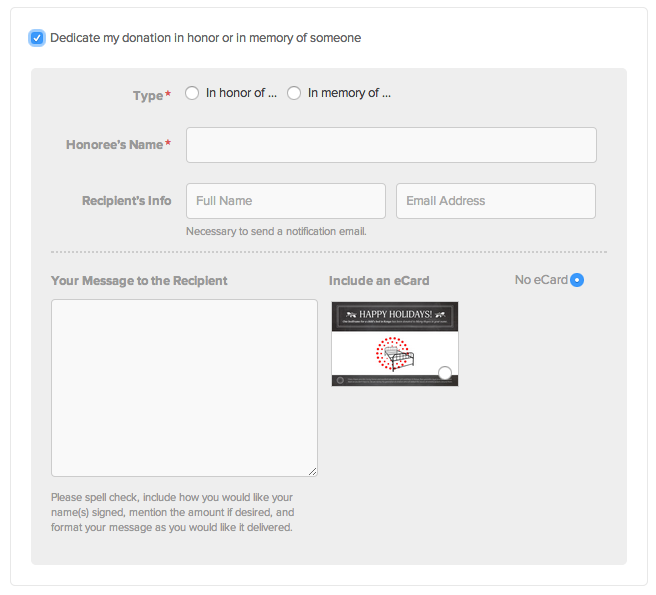Click the 'In honor of ...' label
This screenshot has height=595, width=656.
click(241, 93)
